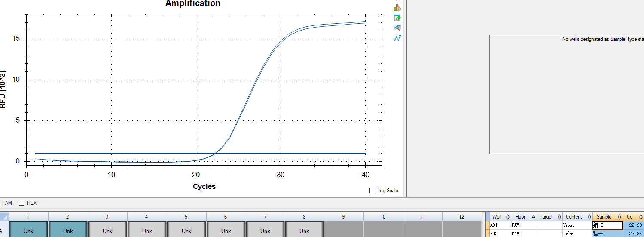Select plate column 10 header

point(383,217)
